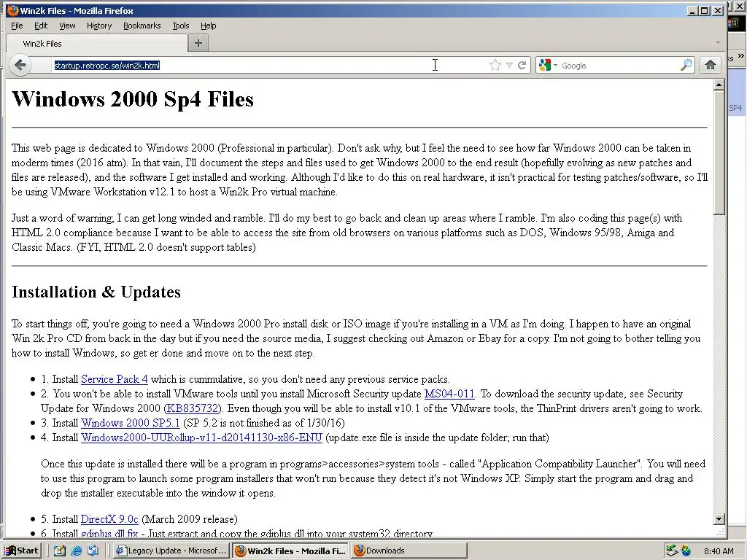Click the Windows 2000 Sp4 Files heading
The height and width of the screenshot is (560, 747).
point(133,99)
